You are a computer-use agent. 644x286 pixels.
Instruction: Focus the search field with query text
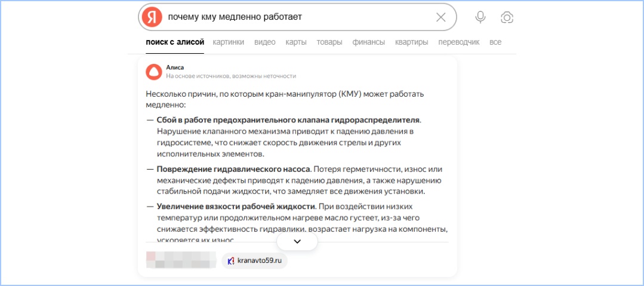click(297, 17)
